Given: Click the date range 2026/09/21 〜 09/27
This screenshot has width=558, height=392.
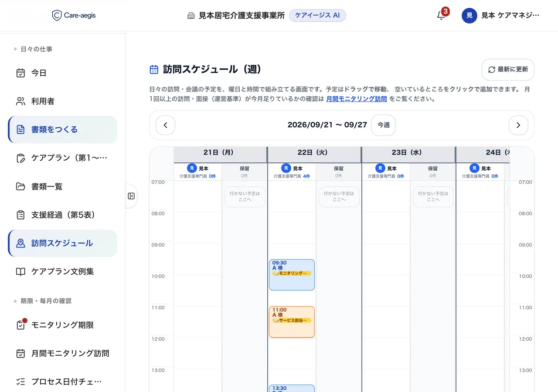Looking at the screenshot, I should pos(327,125).
